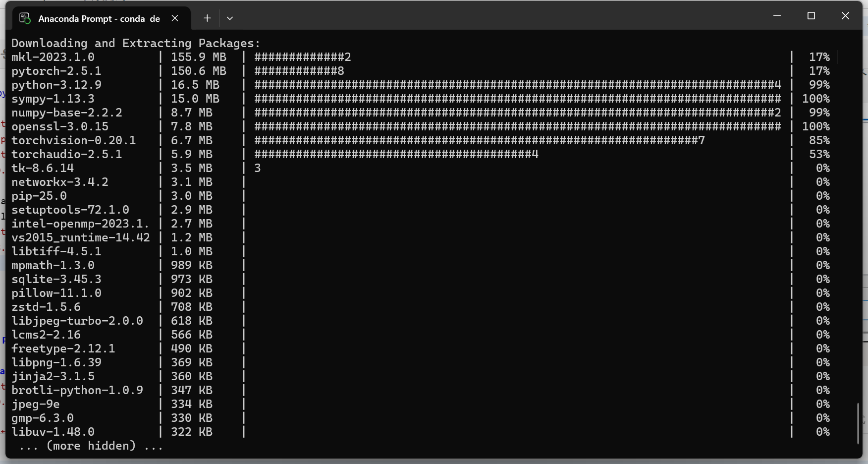The image size is (868, 464).
Task: Click the terminal vertical scrollbar thumb
Action: pos(858,423)
